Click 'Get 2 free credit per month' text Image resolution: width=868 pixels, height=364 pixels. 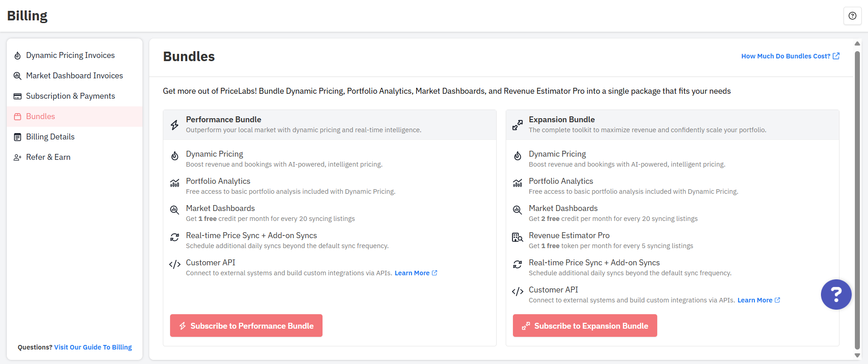click(613, 219)
